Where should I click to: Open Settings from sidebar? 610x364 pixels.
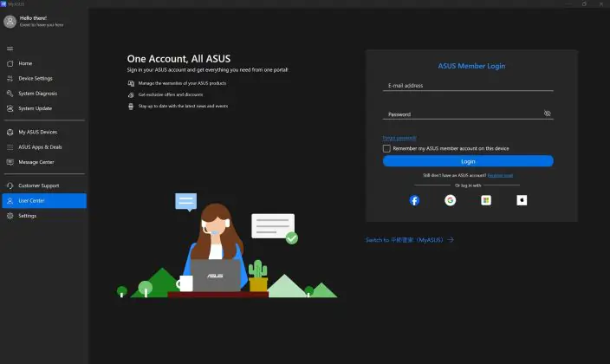tap(44, 216)
